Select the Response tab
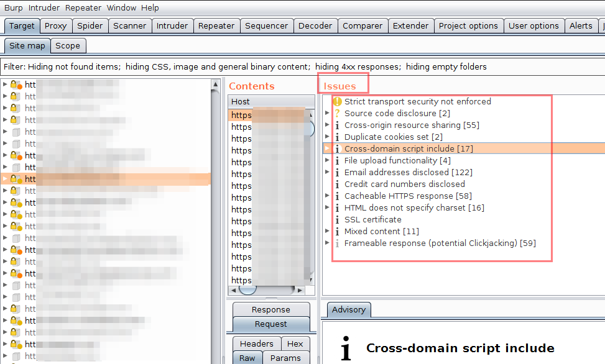 [x=271, y=309]
